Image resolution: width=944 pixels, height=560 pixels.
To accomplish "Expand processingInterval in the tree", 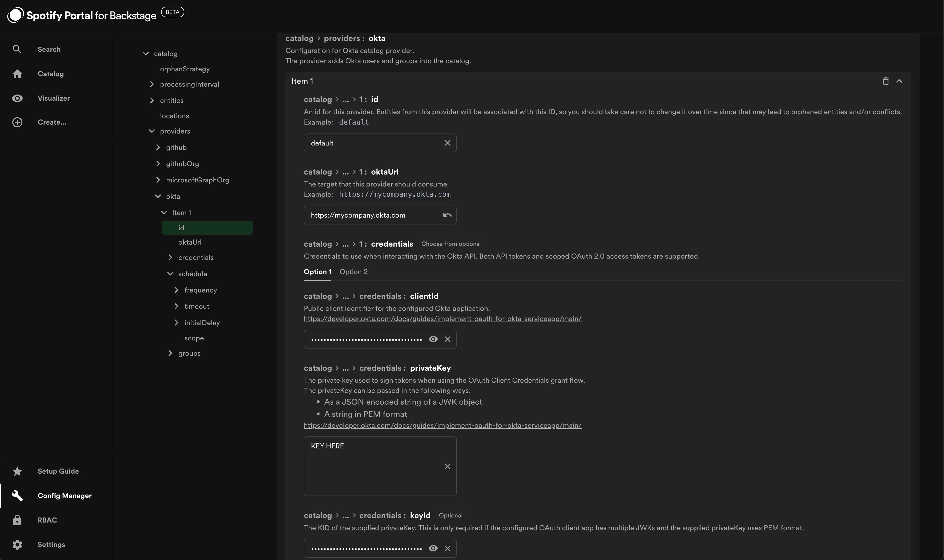I will point(152,84).
